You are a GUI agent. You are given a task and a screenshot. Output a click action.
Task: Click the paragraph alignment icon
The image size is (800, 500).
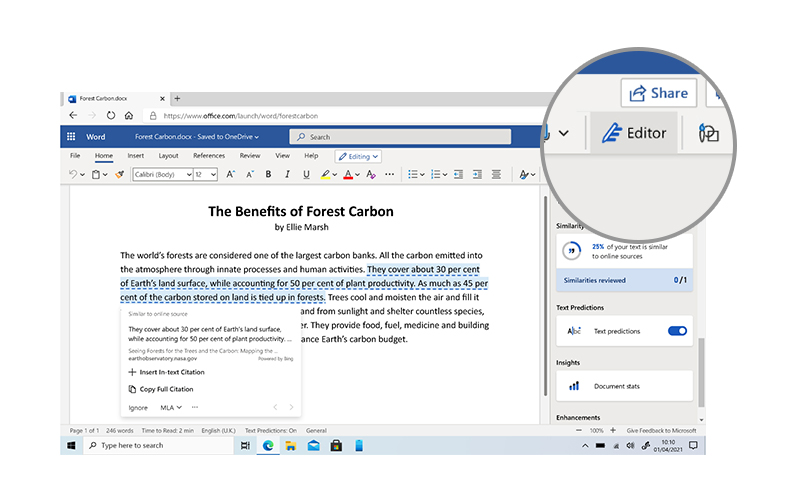(x=496, y=174)
